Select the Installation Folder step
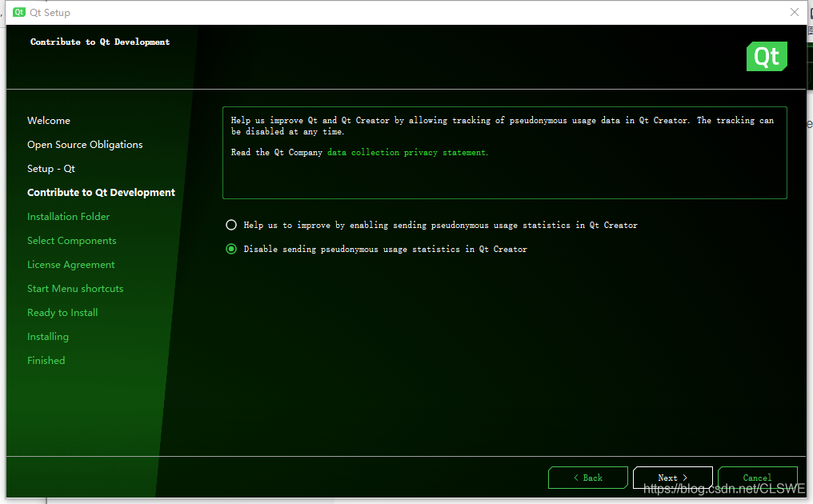The image size is (813, 504). click(69, 216)
